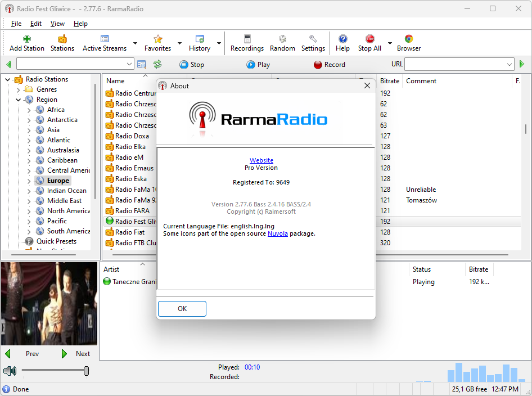532x396 pixels.
Task: Click the station list icon next to combo box
Action: click(x=142, y=64)
